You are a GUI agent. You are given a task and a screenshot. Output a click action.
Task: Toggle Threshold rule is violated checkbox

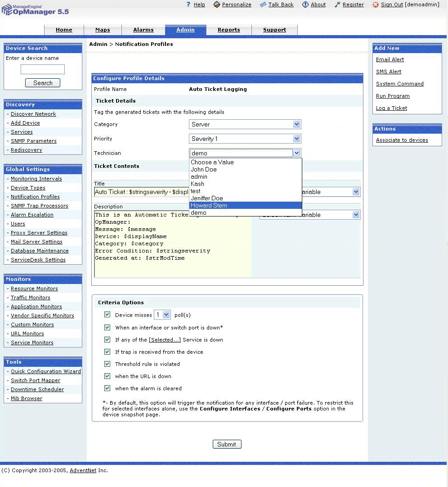pos(107,363)
